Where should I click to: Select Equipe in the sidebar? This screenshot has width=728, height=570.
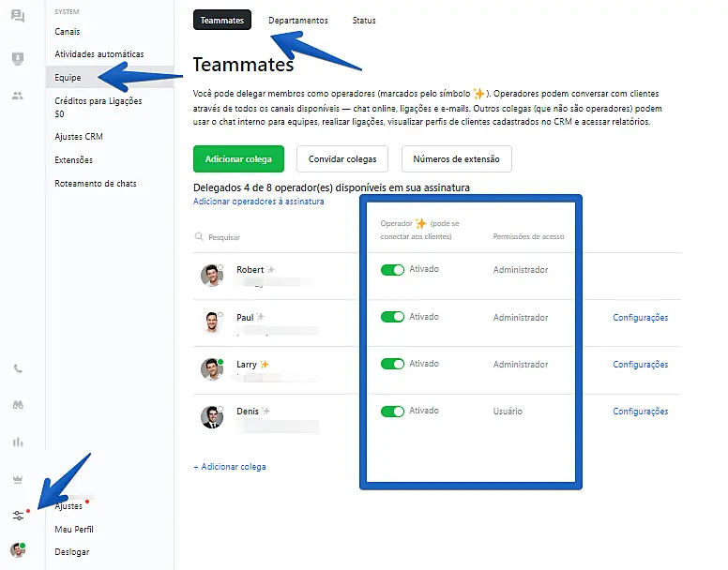(110, 77)
